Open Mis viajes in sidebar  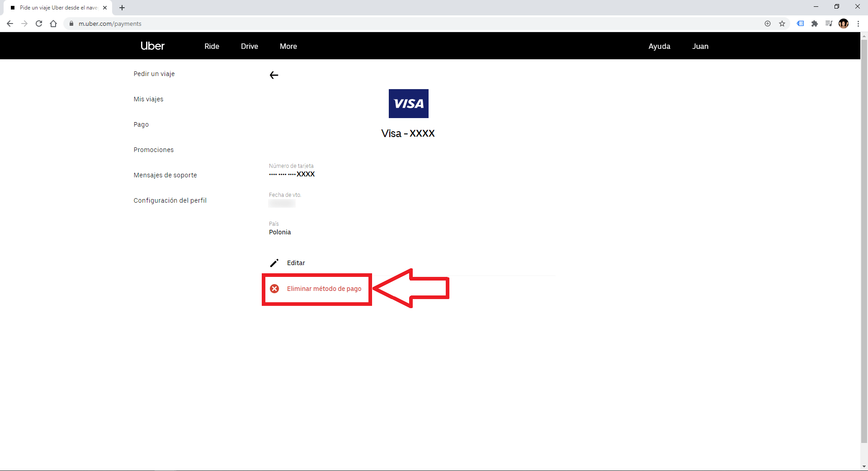click(148, 99)
